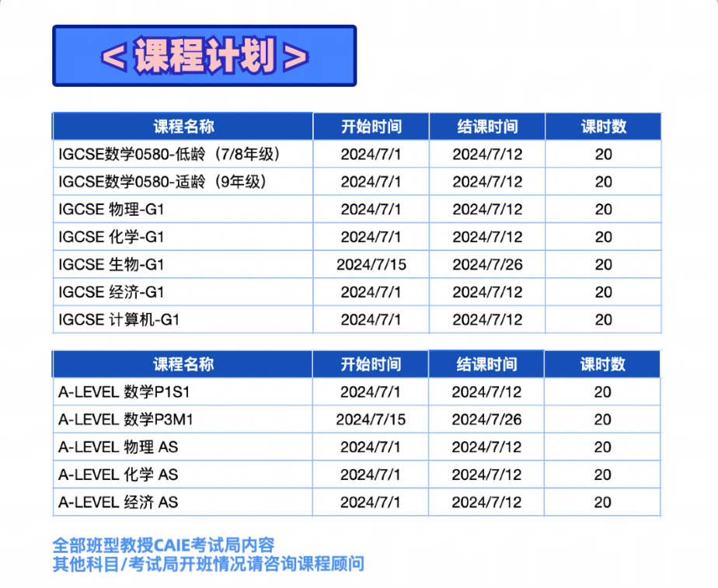Viewport: 718px width, 588px height.
Task: Click 课时数 header in the IGCSE table
Action: (604, 127)
